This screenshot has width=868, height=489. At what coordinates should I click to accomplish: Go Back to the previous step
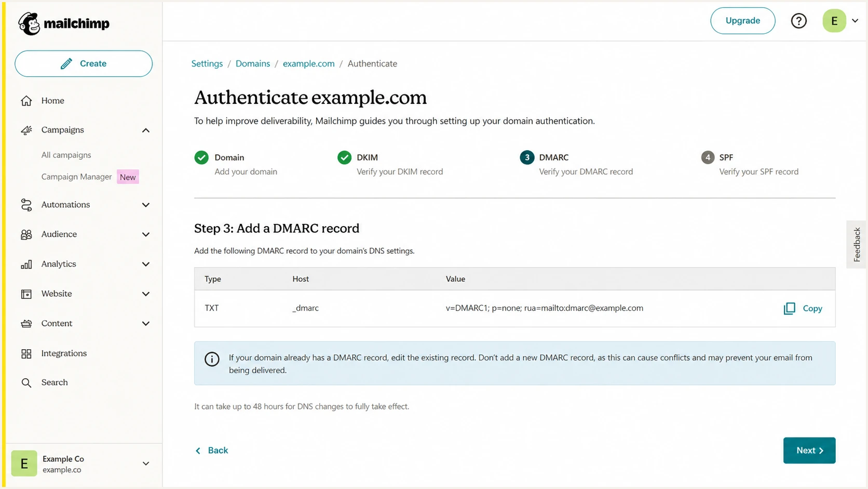pos(212,451)
